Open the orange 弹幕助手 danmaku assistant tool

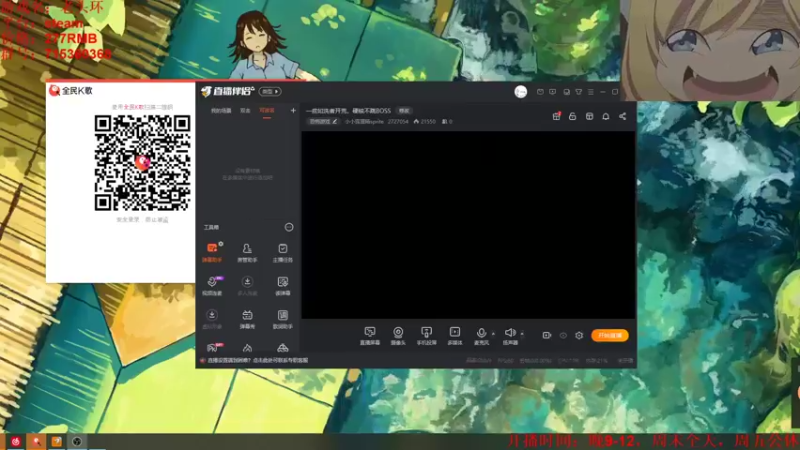(x=212, y=252)
